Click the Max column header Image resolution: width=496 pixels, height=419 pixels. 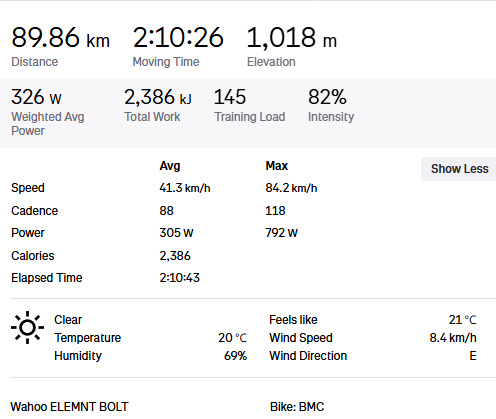click(277, 166)
